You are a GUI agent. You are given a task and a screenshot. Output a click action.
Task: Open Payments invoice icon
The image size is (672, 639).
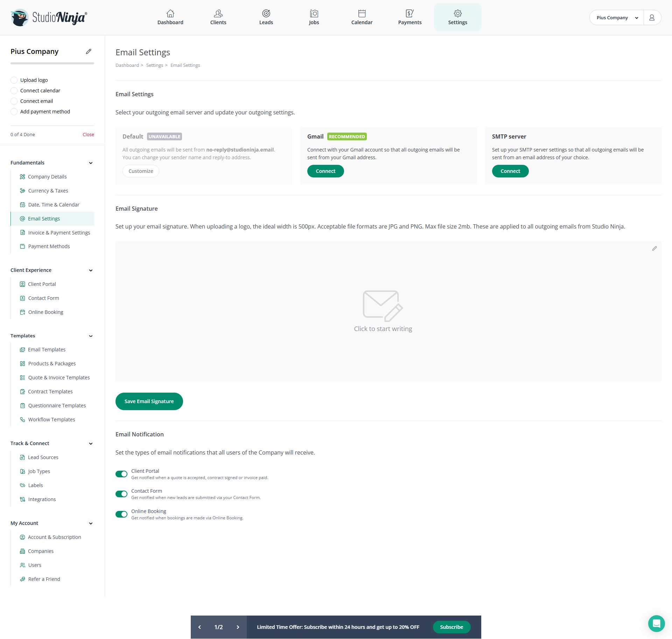tap(410, 13)
